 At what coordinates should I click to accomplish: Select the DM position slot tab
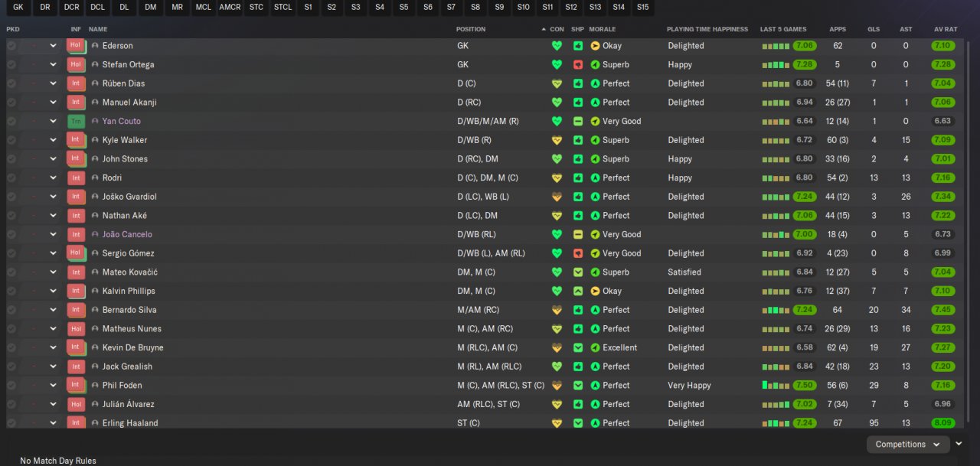click(x=150, y=8)
